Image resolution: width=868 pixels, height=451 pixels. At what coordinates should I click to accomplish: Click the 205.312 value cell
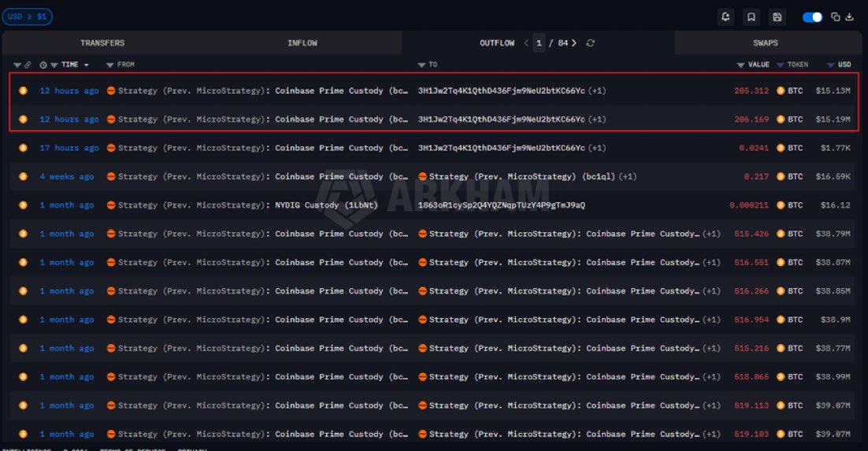click(751, 91)
